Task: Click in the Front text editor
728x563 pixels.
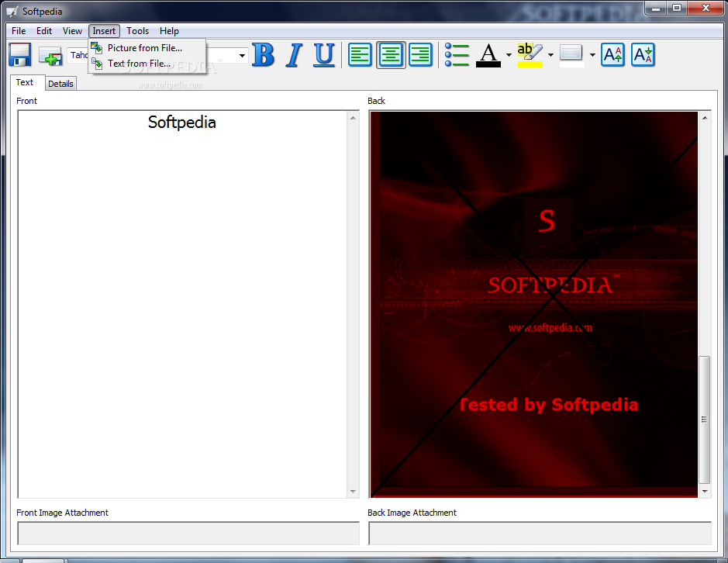Action: pos(182,304)
